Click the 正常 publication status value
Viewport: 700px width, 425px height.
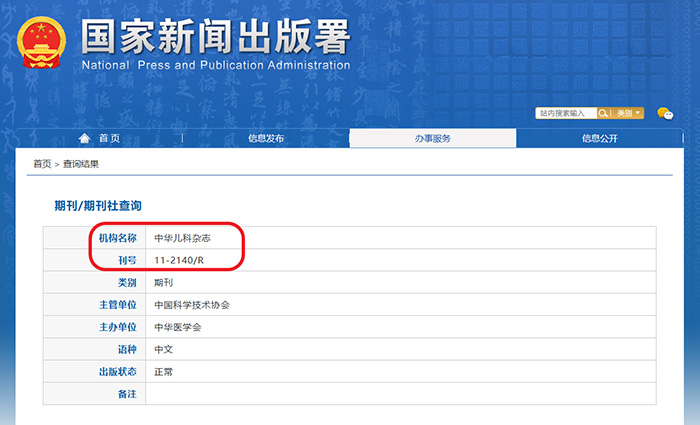pos(164,371)
